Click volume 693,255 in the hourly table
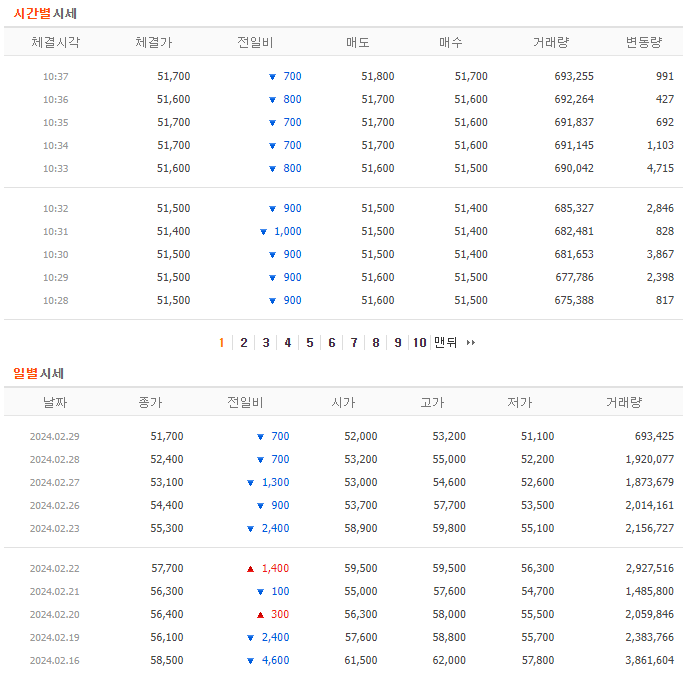 [574, 76]
